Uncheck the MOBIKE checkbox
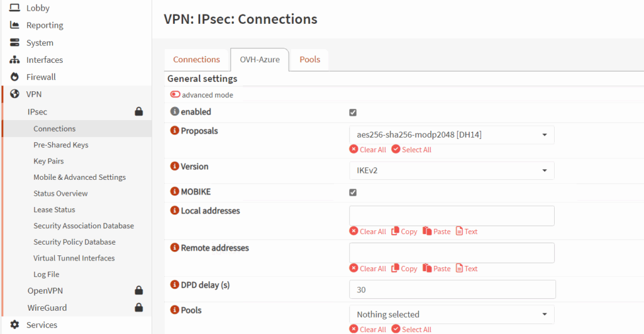Viewport: 644px width, 334px height. pyautogui.click(x=353, y=192)
